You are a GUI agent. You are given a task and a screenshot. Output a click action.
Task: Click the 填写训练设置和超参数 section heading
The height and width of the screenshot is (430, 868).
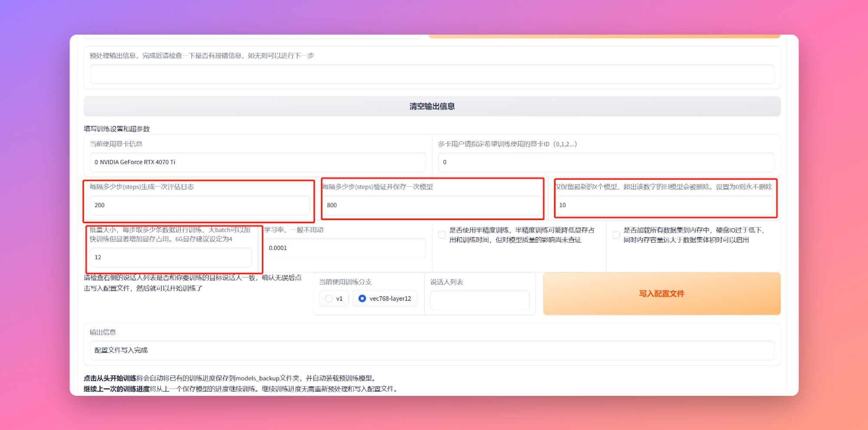tap(117, 129)
